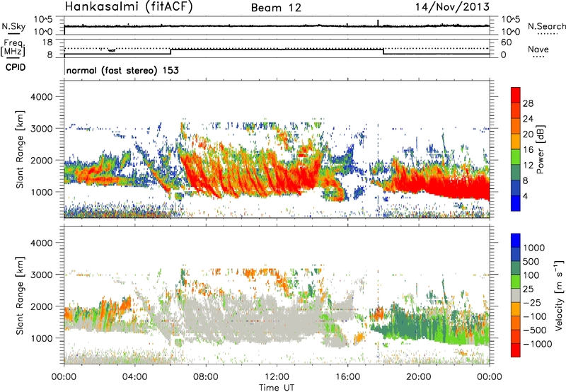
Task: Click the -1000 velocity colorbar label
Action: click(538, 344)
